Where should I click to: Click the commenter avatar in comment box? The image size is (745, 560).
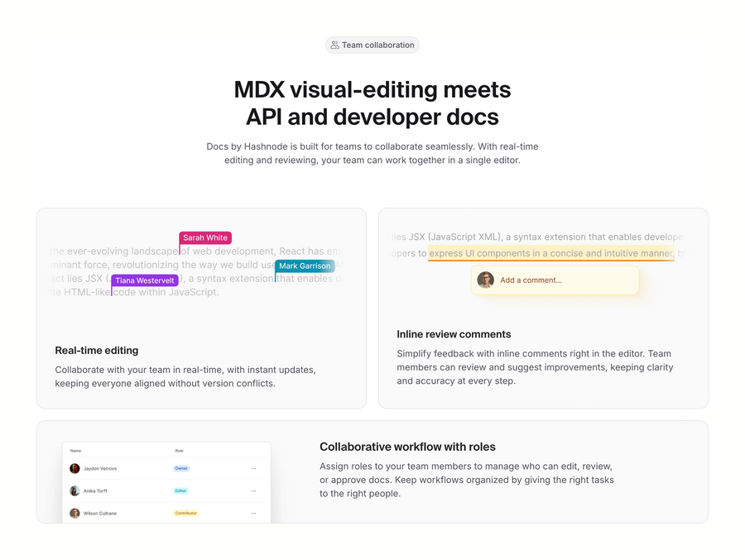(x=486, y=280)
